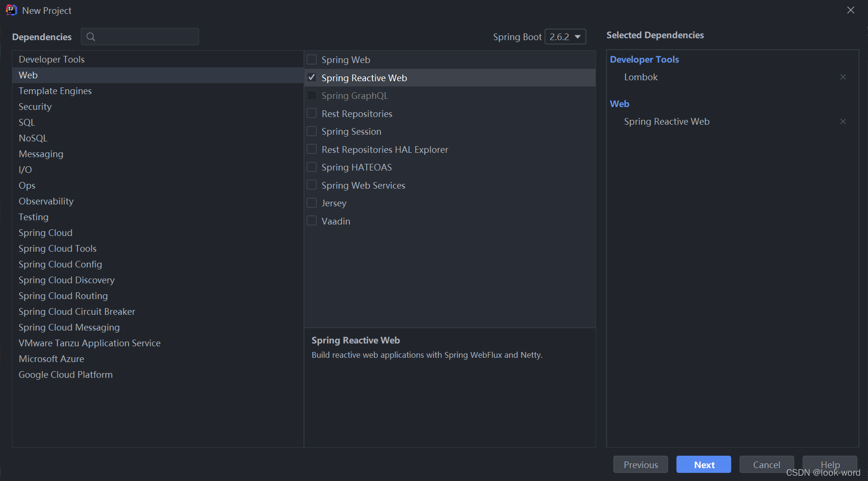The height and width of the screenshot is (481, 868).
Task: Select Lombok in the selected list
Action: point(640,77)
